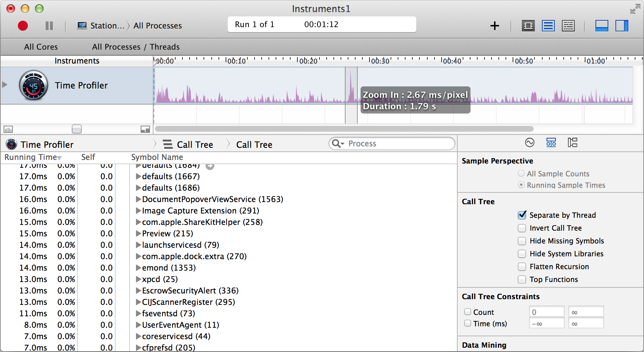Image resolution: width=644 pixels, height=352 pixels.
Task: Click the Count minimum field
Action: click(x=547, y=312)
